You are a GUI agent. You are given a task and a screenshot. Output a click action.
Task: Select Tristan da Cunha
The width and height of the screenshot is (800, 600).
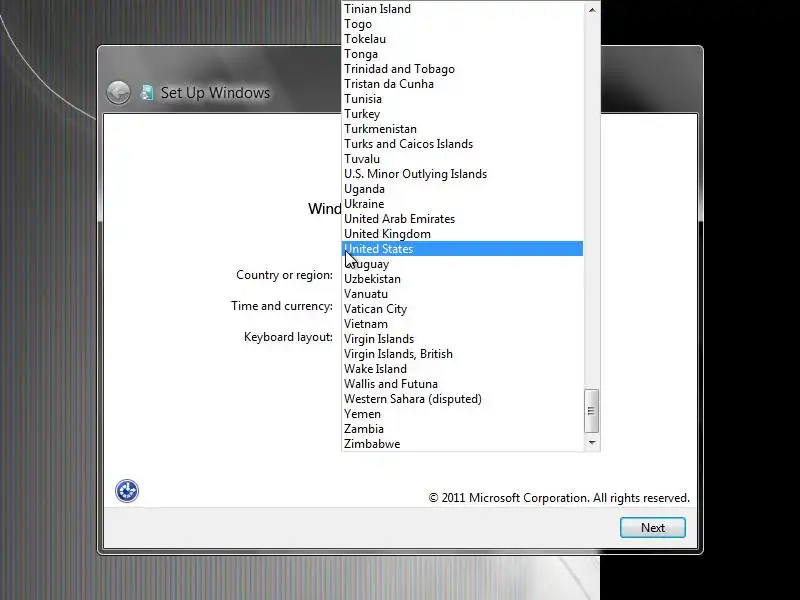click(462, 84)
